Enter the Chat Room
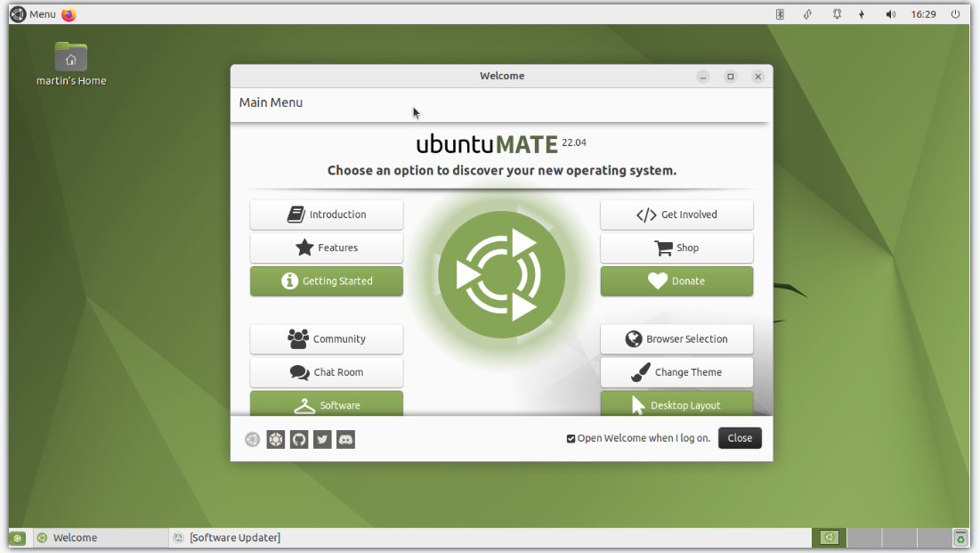 pos(326,372)
